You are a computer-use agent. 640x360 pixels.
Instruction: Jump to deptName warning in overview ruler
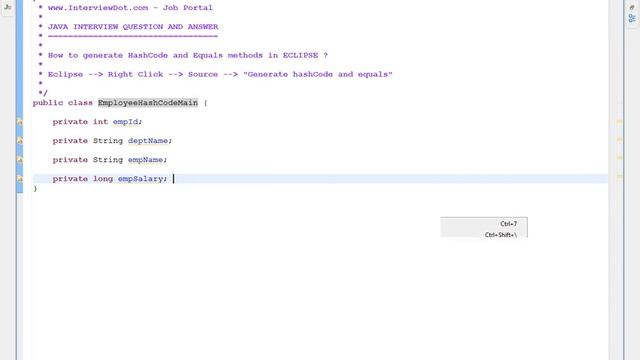click(619, 139)
